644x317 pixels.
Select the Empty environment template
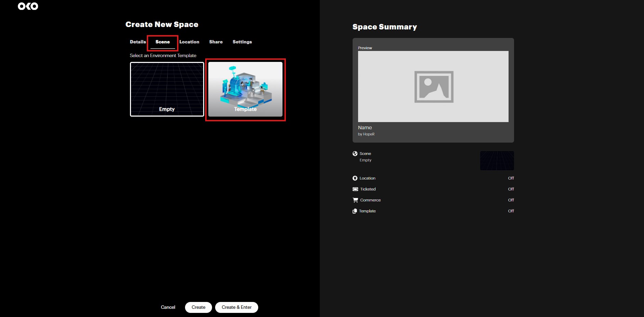(167, 89)
